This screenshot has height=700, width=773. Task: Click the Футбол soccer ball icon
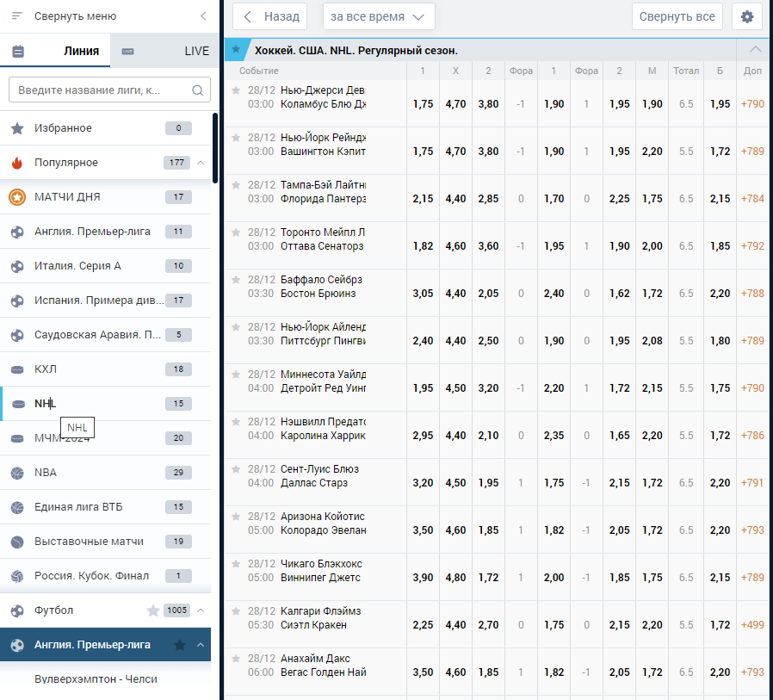[17, 610]
